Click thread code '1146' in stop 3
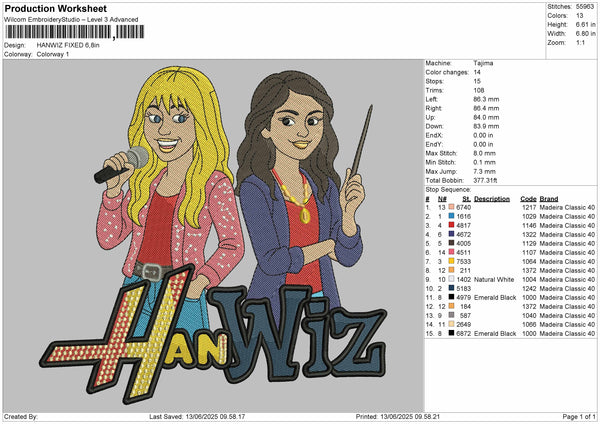 (x=530, y=225)
